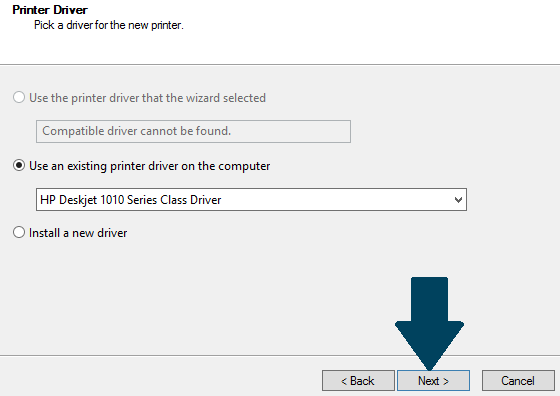Proceed with the Next > button
Screen dimensions: 560x396
[433, 381]
